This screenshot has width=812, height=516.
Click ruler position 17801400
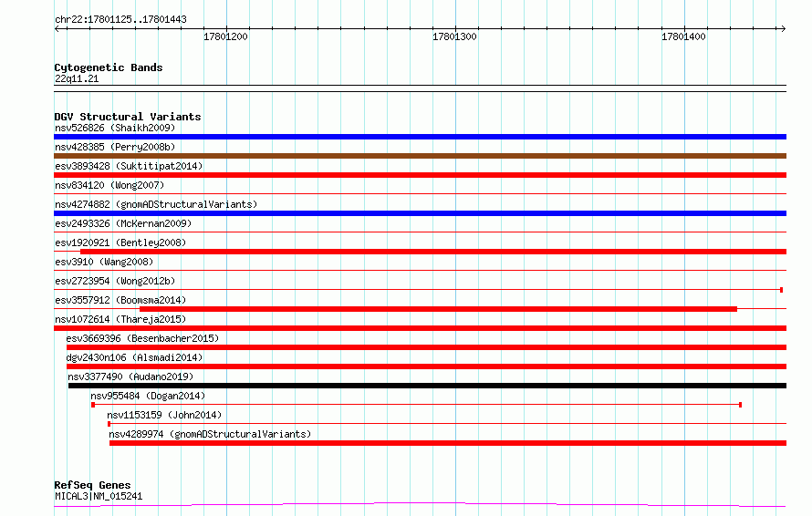tap(683, 36)
